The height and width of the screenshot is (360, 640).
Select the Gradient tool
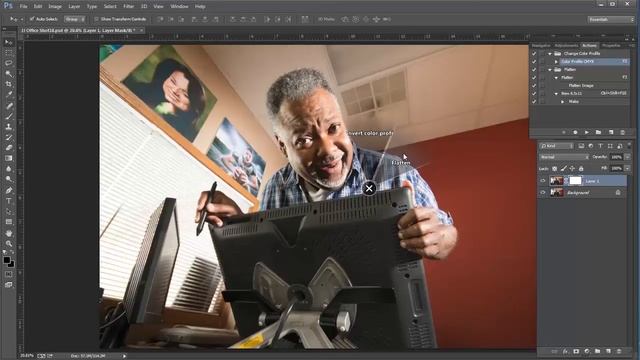tap(8, 158)
